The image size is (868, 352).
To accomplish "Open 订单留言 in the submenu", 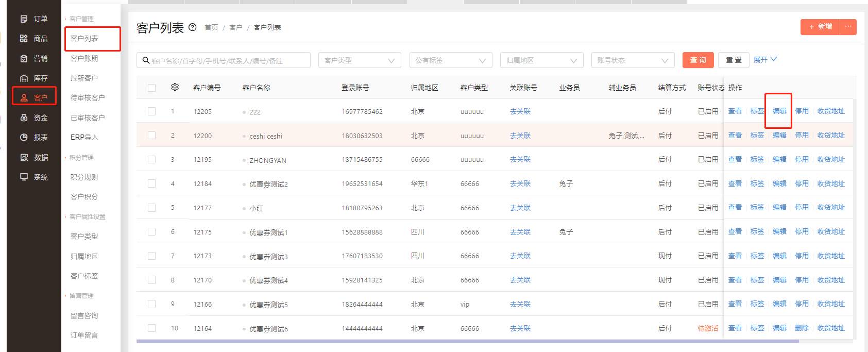I will (84, 335).
